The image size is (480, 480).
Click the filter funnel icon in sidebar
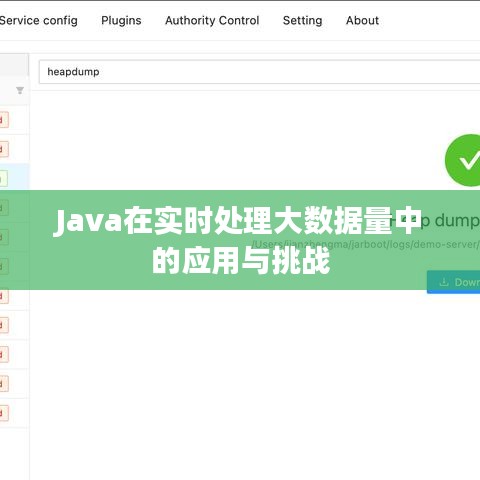[x=20, y=90]
